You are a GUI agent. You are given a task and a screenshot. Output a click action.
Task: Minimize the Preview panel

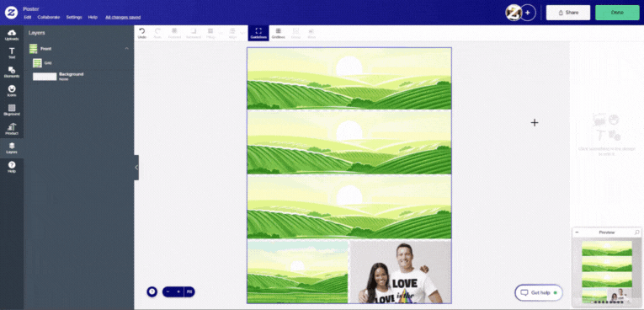click(577, 232)
